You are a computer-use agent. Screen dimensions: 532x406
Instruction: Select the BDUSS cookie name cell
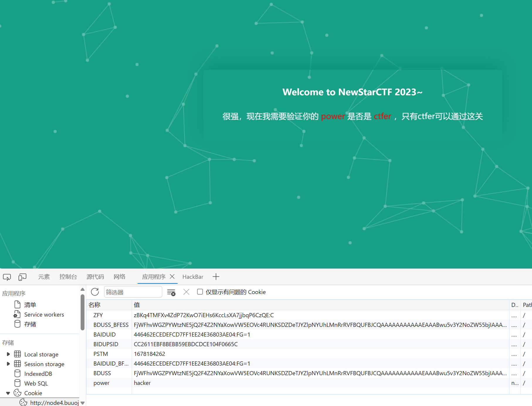102,373
